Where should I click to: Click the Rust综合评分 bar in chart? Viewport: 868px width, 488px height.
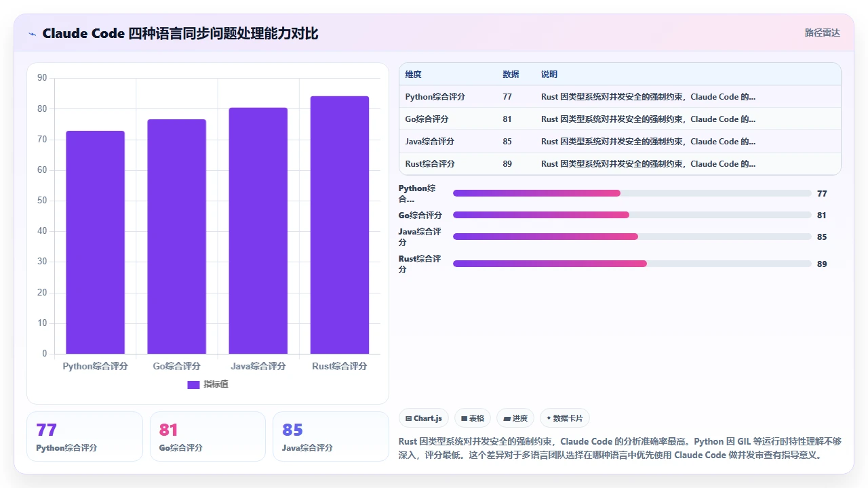click(x=339, y=225)
